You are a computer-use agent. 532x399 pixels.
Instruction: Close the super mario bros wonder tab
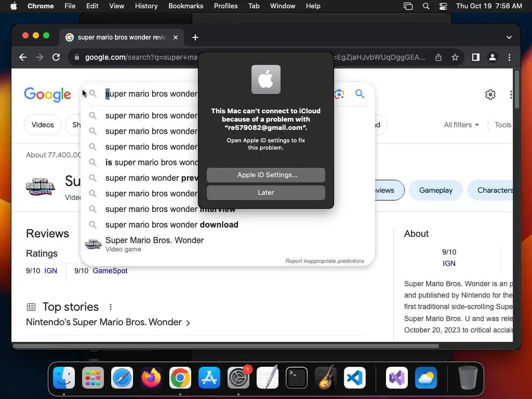(x=176, y=37)
